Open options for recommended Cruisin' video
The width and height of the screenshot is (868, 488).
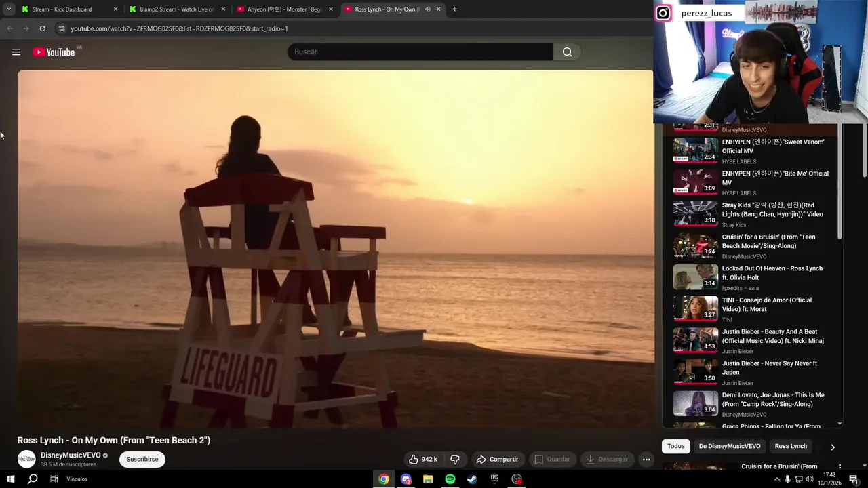click(x=840, y=467)
